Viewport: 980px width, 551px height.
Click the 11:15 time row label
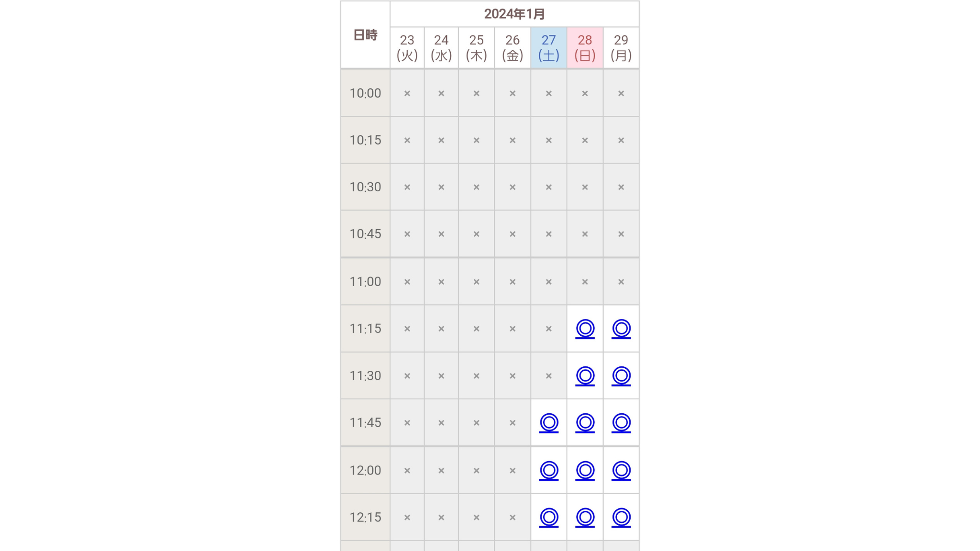(x=365, y=329)
